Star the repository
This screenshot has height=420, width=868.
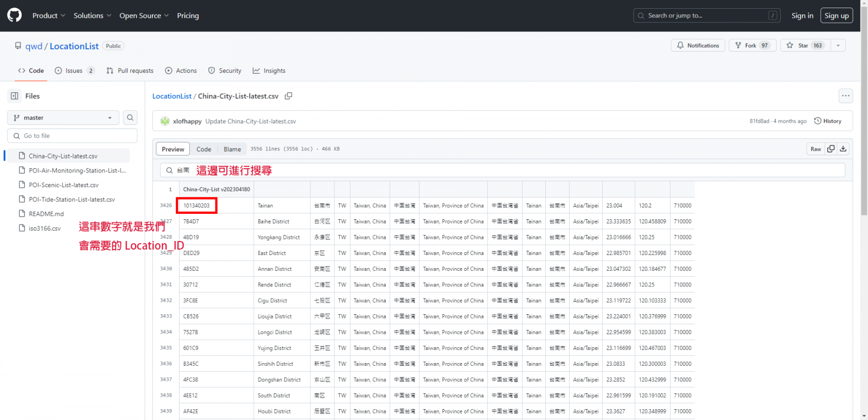806,46
